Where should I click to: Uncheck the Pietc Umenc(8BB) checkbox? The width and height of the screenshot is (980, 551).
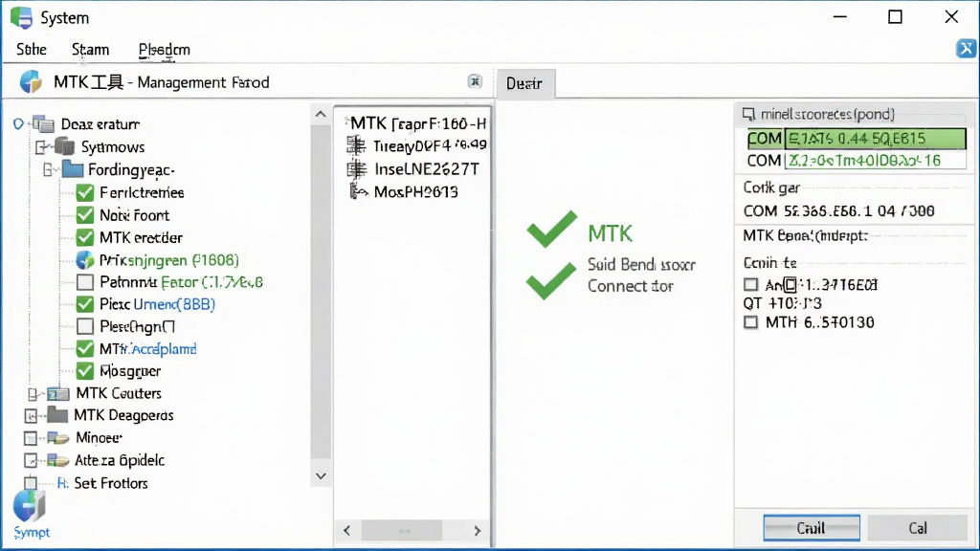(x=85, y=304)
